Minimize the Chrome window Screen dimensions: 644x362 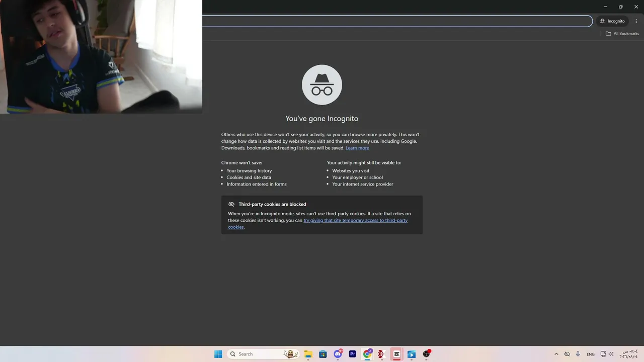click(605, 7)
